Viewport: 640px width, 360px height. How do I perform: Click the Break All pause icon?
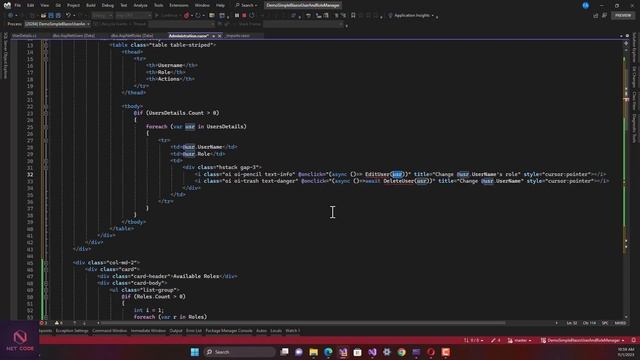pos(237,16)
